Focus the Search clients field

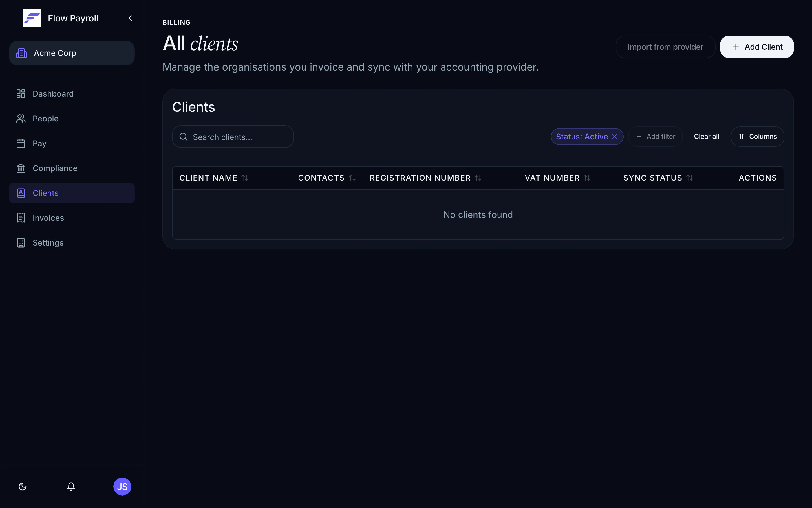233,137
